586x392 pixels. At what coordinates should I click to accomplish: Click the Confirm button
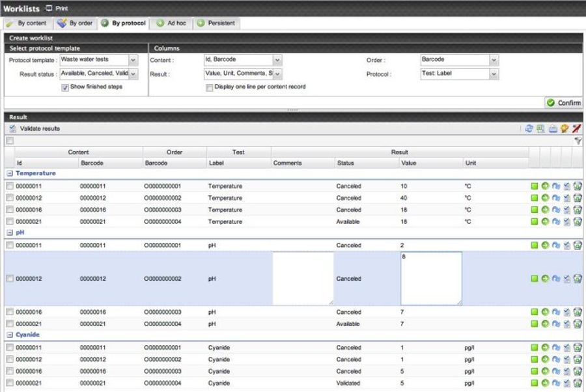pyautogui.click(x=565, y=103)
